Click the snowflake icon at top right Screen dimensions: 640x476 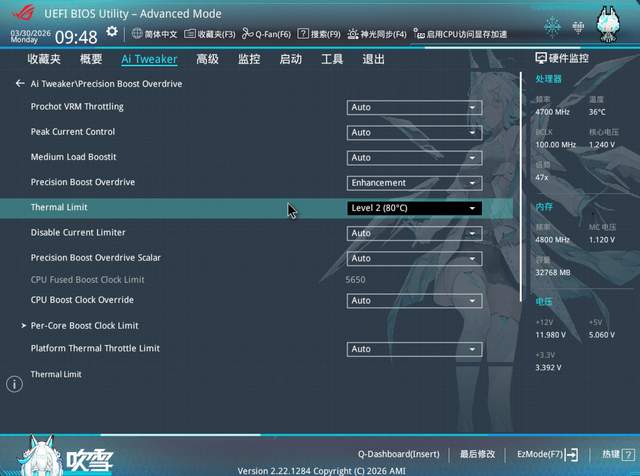click(x=552, y=27)
